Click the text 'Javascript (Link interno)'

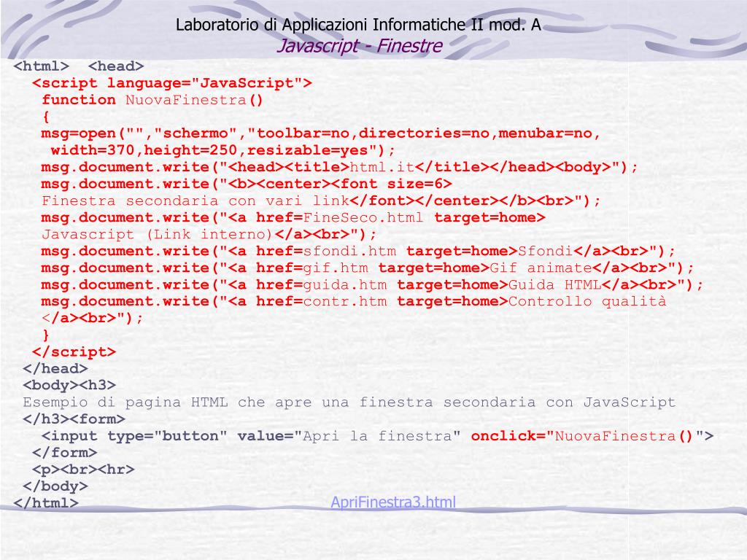(157, 234)
